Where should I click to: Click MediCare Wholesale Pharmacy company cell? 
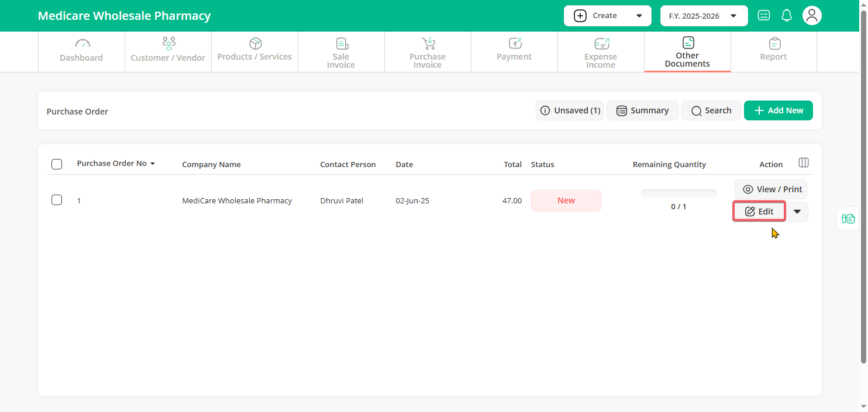coord(237,200)
